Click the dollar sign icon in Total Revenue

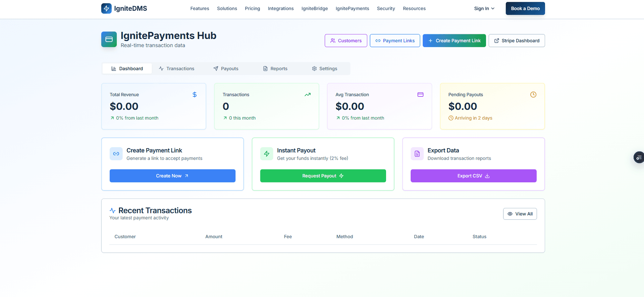coord(195,95)
